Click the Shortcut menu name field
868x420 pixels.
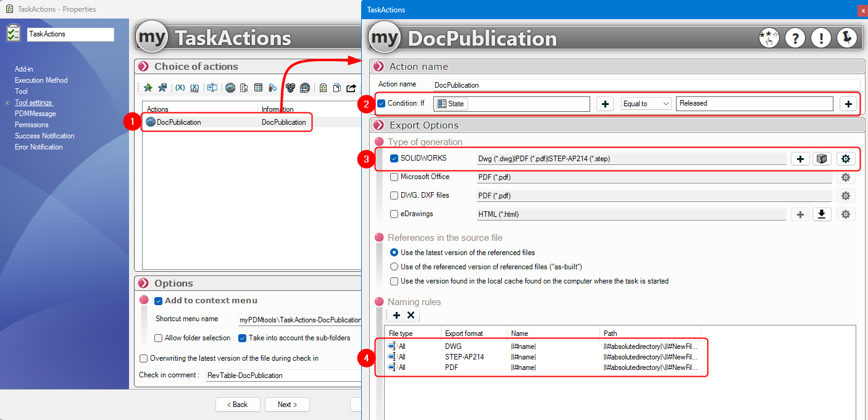[299, 320]
